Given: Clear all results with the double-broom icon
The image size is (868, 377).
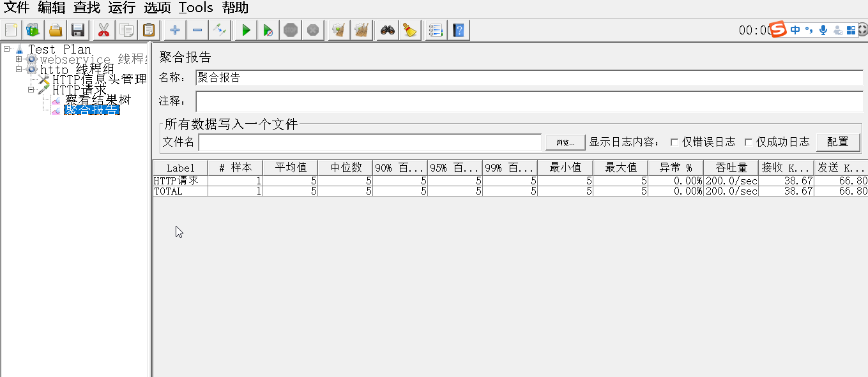Looking at the screenshot, I should (361, 29).
